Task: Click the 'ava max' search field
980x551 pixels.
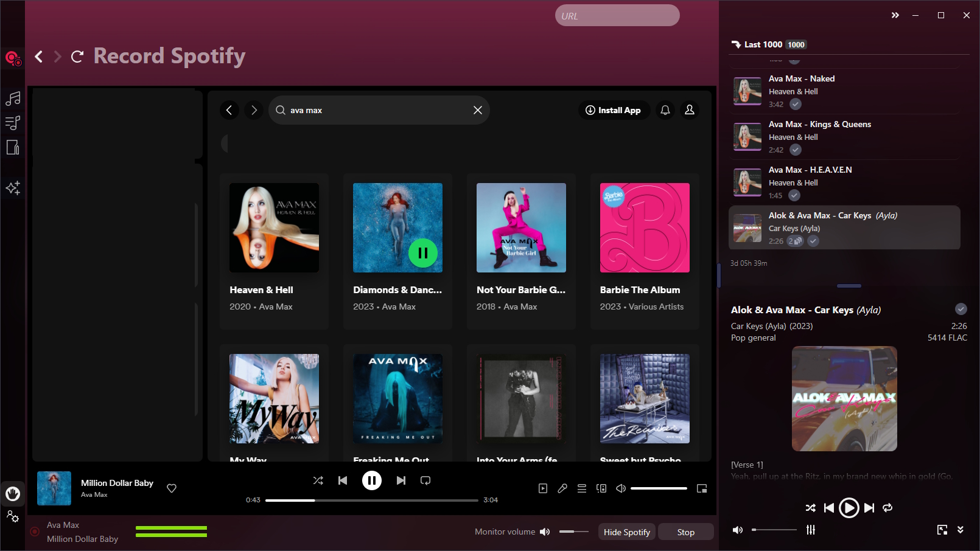Action: (x=379, y=110)
